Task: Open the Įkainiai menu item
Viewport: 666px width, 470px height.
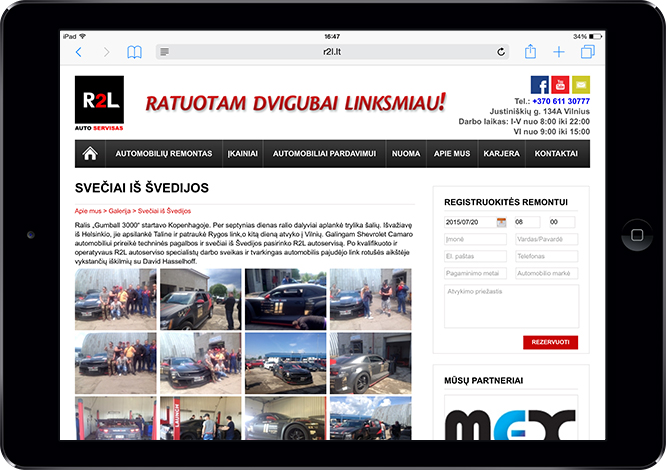Action: tap(243, 154)
